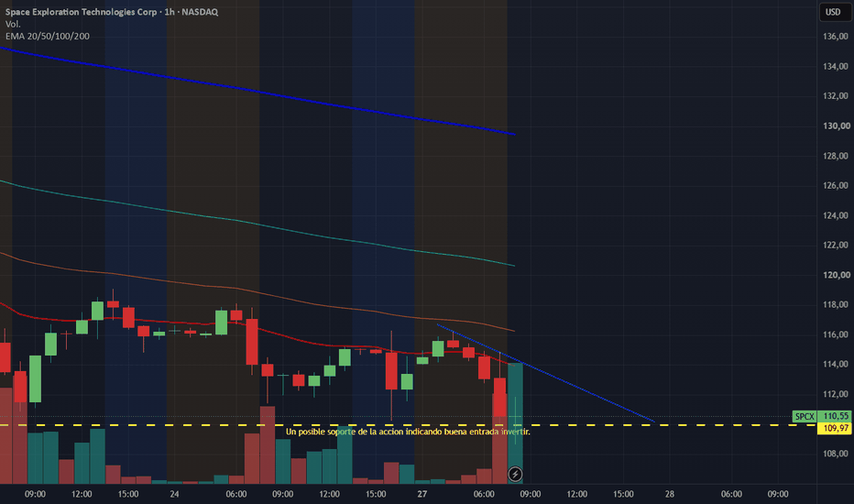Click the SPCX price label tag
This screenshot has width=854, height=504.
coord(805,416)
